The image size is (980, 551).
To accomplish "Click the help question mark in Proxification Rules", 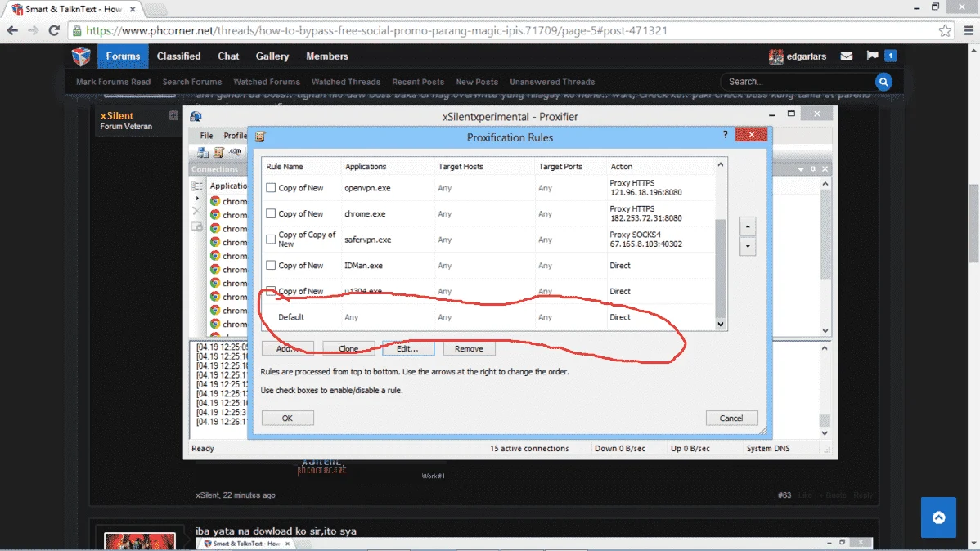I will (725, 134).
